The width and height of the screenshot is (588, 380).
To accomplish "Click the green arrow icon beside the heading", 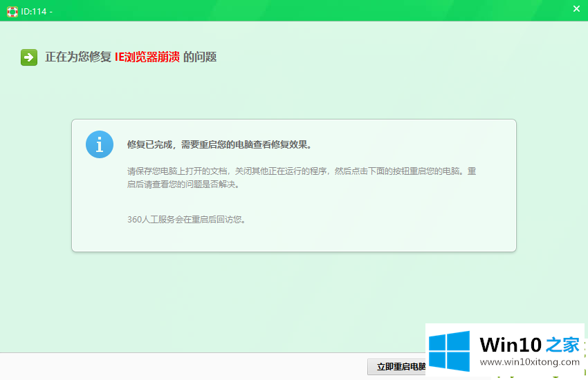I will (x=29, y=57).
